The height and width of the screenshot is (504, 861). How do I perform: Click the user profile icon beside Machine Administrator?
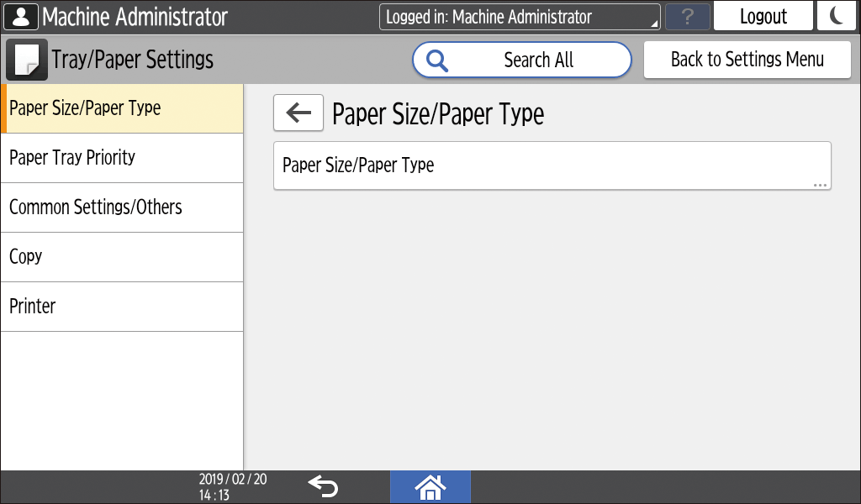[x=21, y=17]
